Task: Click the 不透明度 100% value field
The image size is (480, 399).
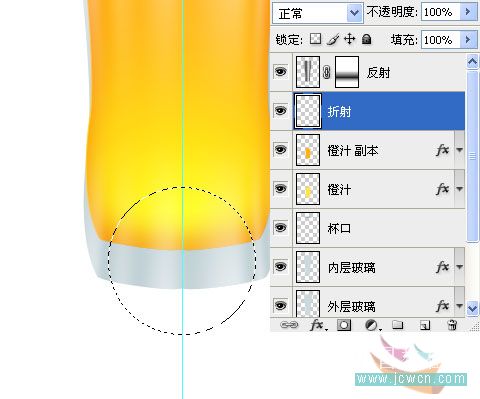Action: click(441, 12)
